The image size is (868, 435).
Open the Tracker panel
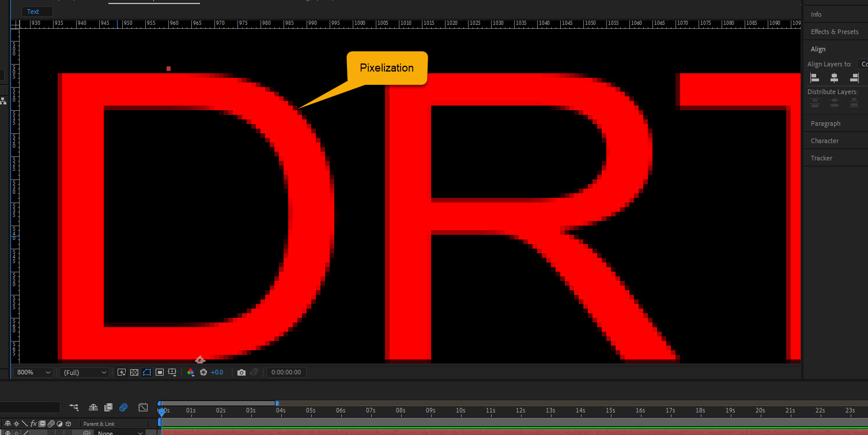[821, 157]
